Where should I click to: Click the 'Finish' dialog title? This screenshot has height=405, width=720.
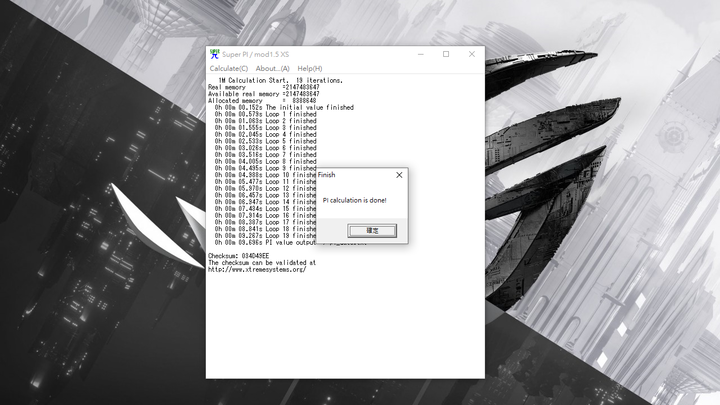tap(326, 175)
